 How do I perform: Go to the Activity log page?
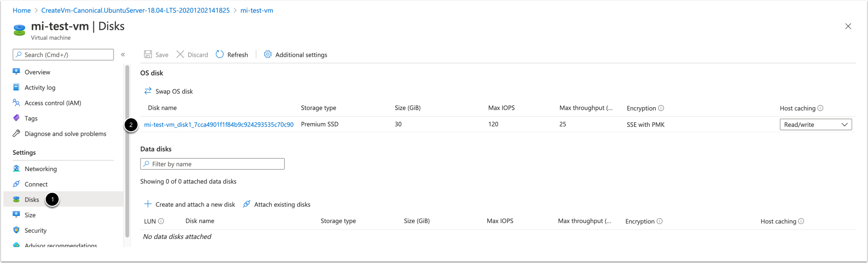[40, 88]
